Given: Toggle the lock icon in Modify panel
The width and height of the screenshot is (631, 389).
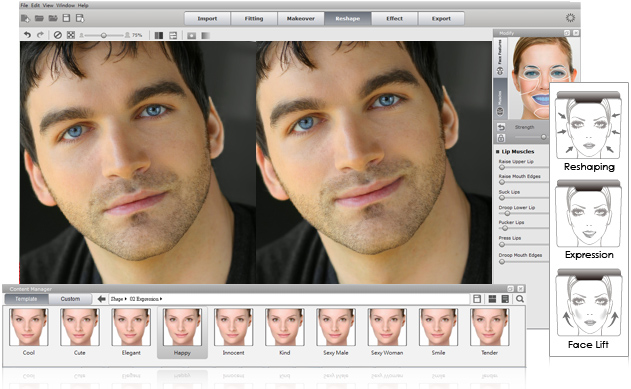Looking at the screenshot, I should tap(501, 138).
